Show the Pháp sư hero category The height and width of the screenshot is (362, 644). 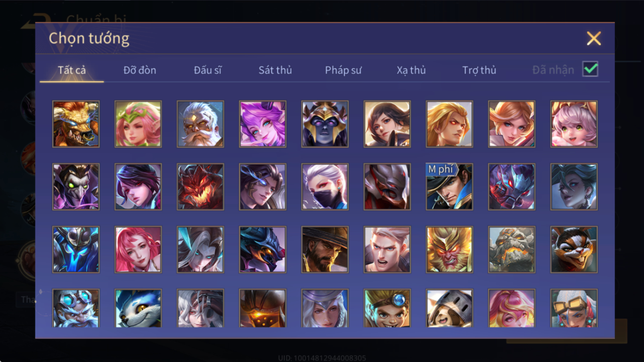(x=343, y=70)
